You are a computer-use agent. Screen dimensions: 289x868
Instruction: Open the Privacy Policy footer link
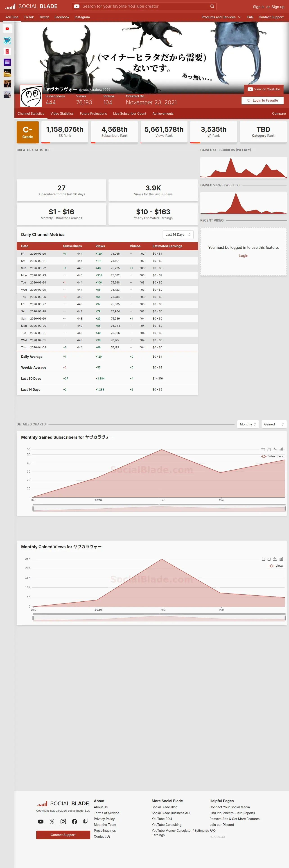tap(104, 819)
